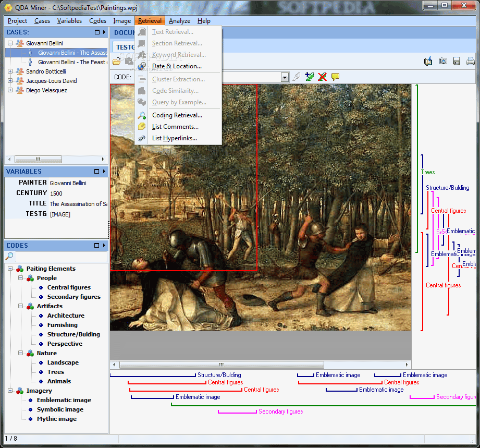Click the highlighter marker icon next to CODE dropdown
This screenshot has width=480, height=448.
click(x=297, y=77)
